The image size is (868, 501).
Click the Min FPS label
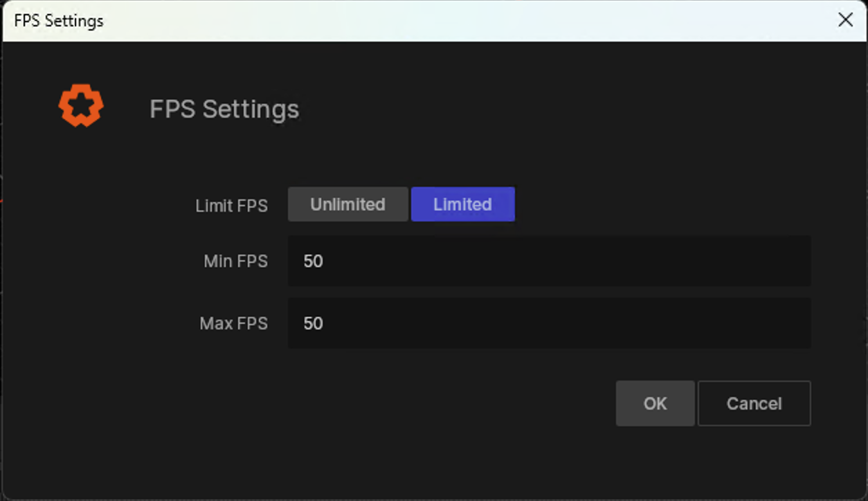[235, 261]
